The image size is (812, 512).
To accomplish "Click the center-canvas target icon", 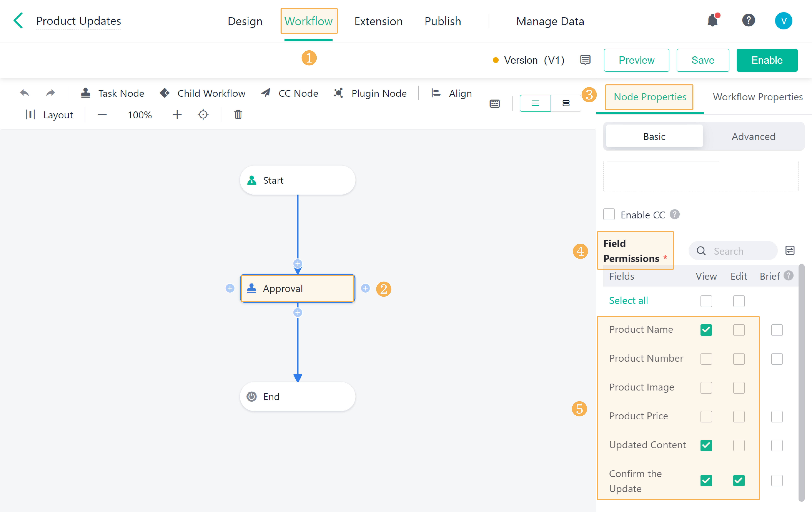I will tap(203, 115).
